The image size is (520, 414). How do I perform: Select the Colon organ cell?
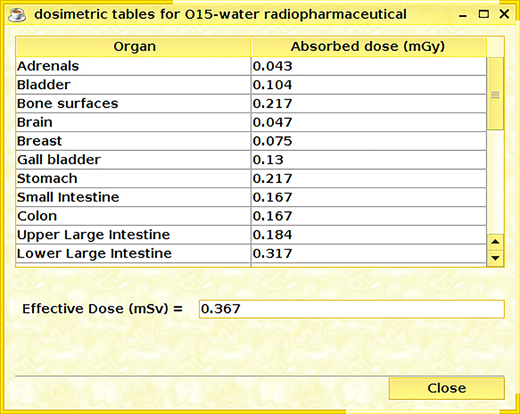133,216
